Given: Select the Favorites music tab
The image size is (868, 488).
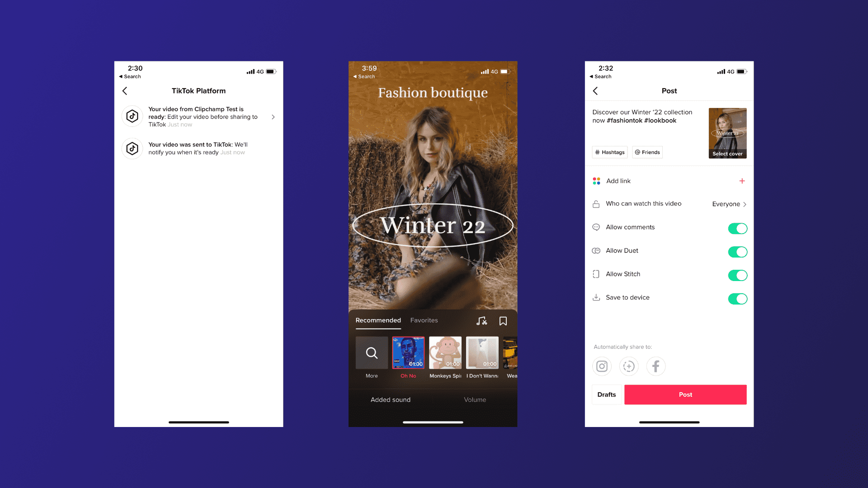Looking at the screenshot, I should (424, 320).
